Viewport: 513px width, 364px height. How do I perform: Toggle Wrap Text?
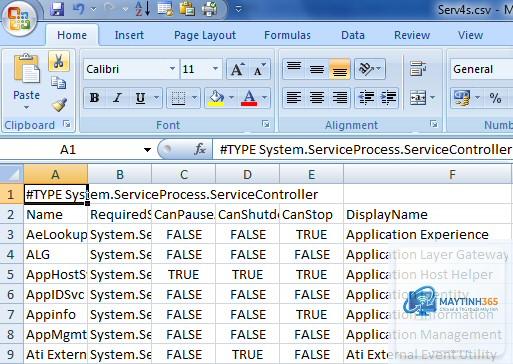pos(418,69)
